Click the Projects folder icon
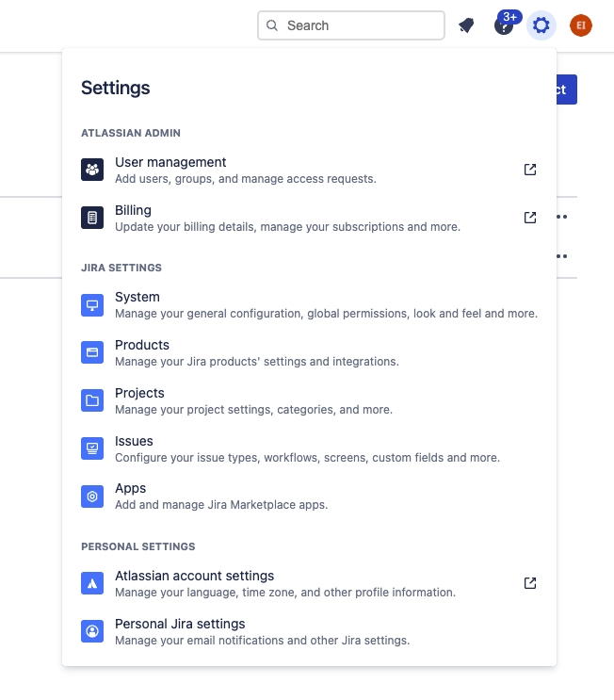Image resolution: width=614 pixels, height=700 pixels. tap(92, 400)
